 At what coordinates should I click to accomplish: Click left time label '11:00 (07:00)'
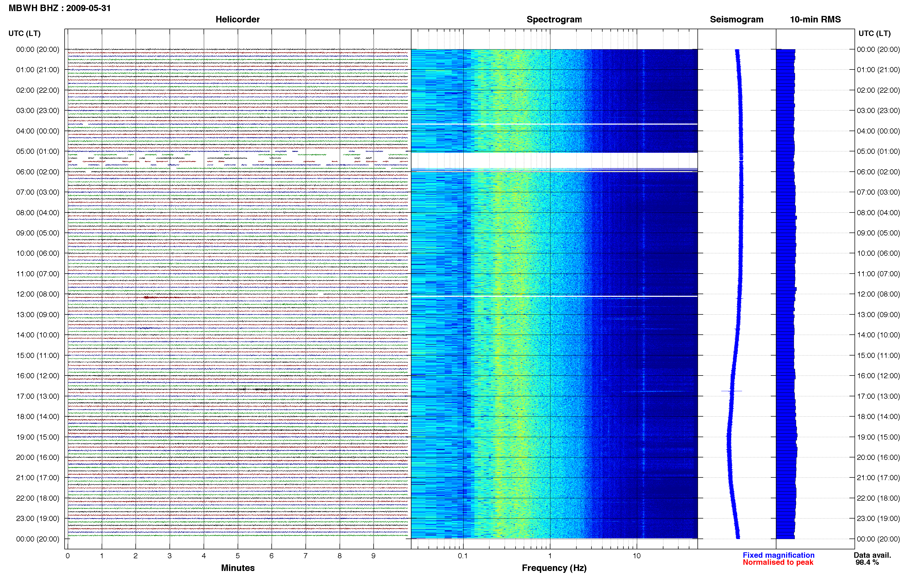pos(38,274)
